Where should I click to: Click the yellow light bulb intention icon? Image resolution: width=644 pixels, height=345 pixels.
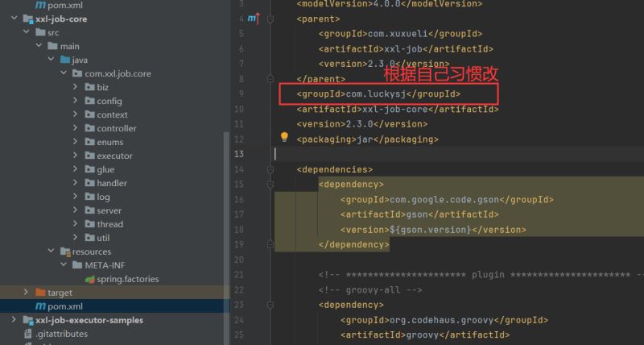point(284,137)
